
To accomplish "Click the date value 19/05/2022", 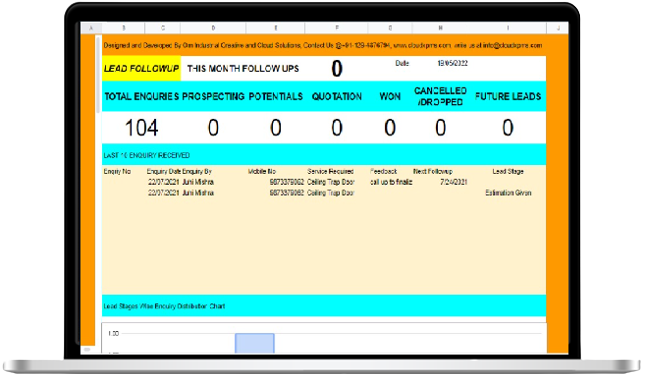I will pos(452,63).
